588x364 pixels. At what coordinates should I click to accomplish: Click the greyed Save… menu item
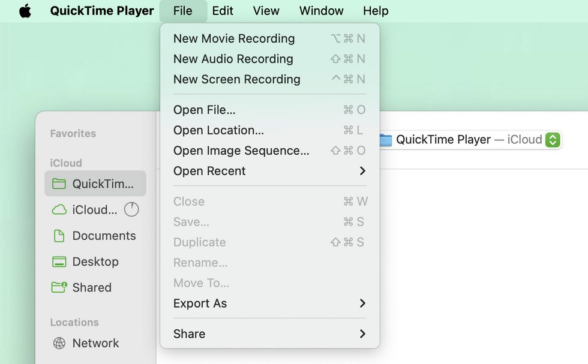[x=269, y=222]
